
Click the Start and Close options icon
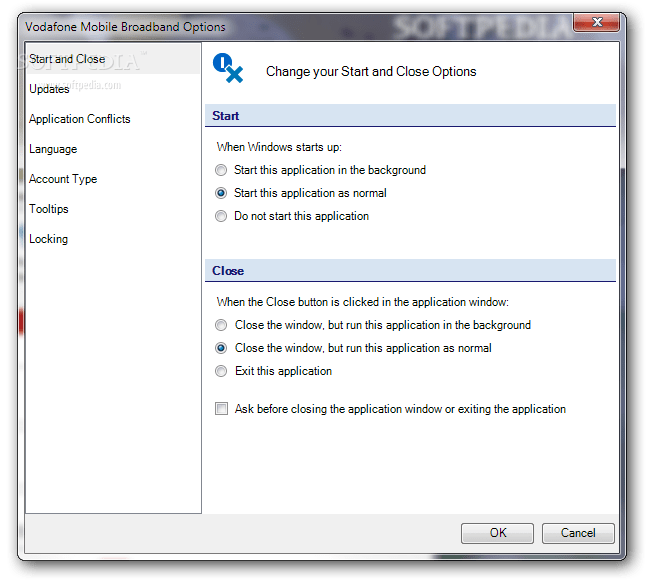[x=228, y=68]
